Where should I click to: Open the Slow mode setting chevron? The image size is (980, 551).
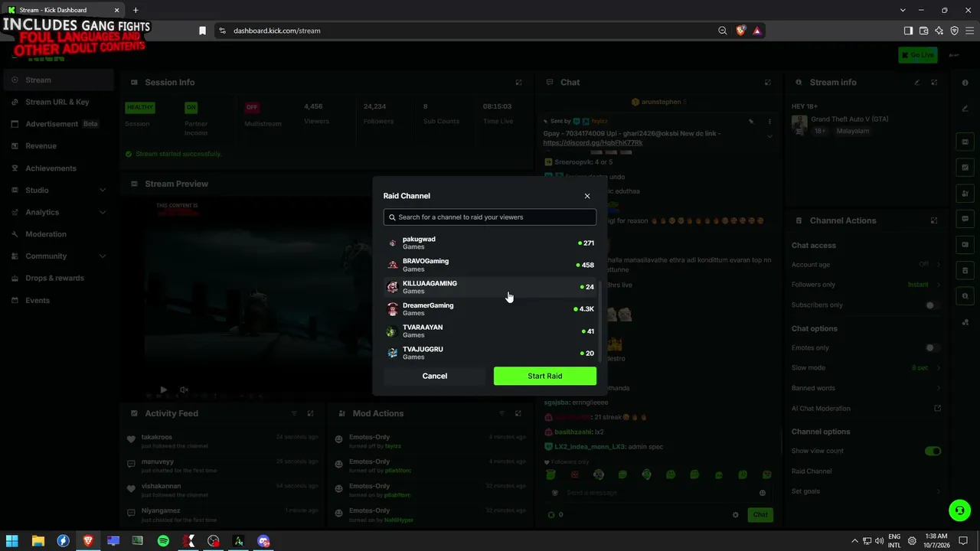pyautogui.click(x=939, y=368)
